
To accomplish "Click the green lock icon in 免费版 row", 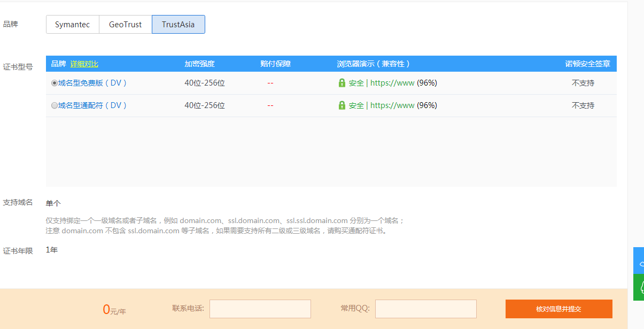I will 342,83.
